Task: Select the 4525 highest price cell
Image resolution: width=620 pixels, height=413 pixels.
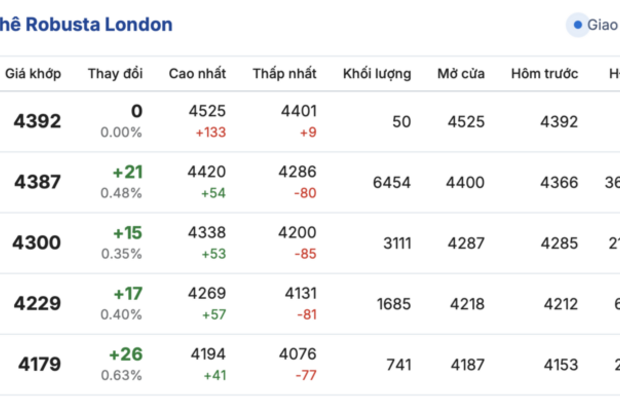Action: (x=207, y=112)
